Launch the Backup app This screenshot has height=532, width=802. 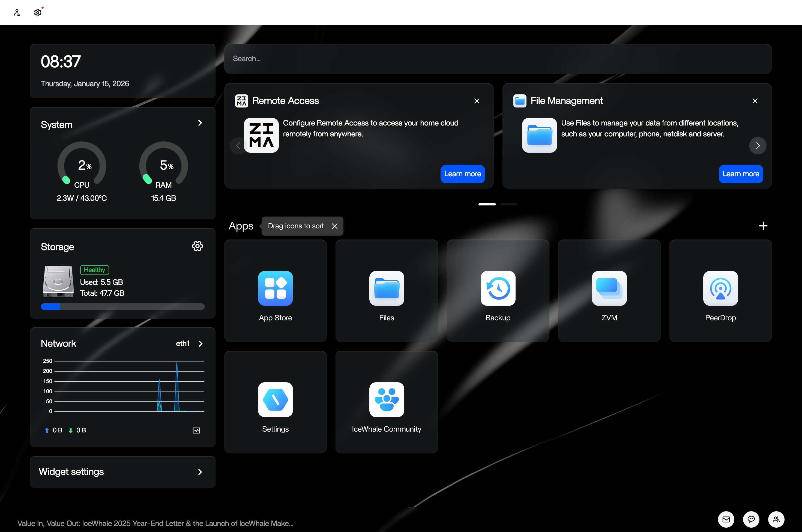pyautogui.click(x=498, y=289)
